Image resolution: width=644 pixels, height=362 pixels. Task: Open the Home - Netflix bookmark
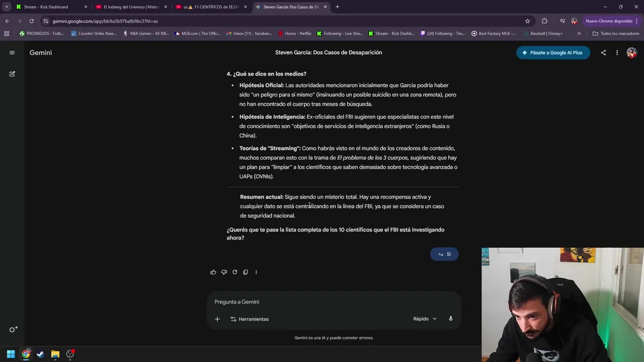294,34
